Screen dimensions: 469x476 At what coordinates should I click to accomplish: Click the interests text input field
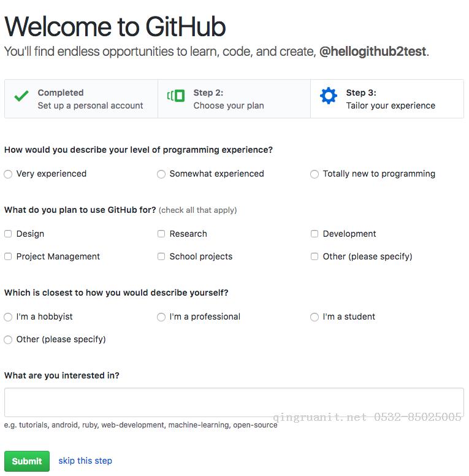(234, 402)
